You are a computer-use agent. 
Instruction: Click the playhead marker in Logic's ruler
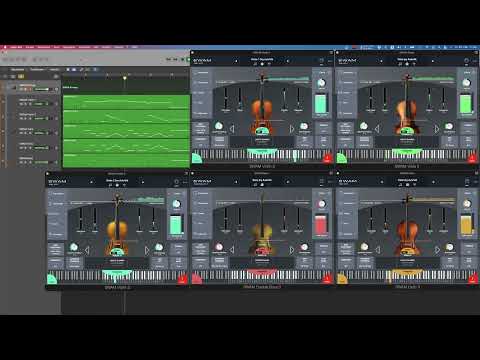tap(125, 78)
